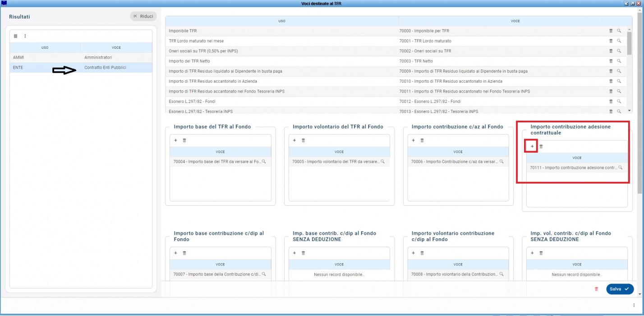Viewport: 644px width, 316px height.
Task: Add voce to Importo contribuzione c/az al Fondo
Action: click(x=414, y=140)
